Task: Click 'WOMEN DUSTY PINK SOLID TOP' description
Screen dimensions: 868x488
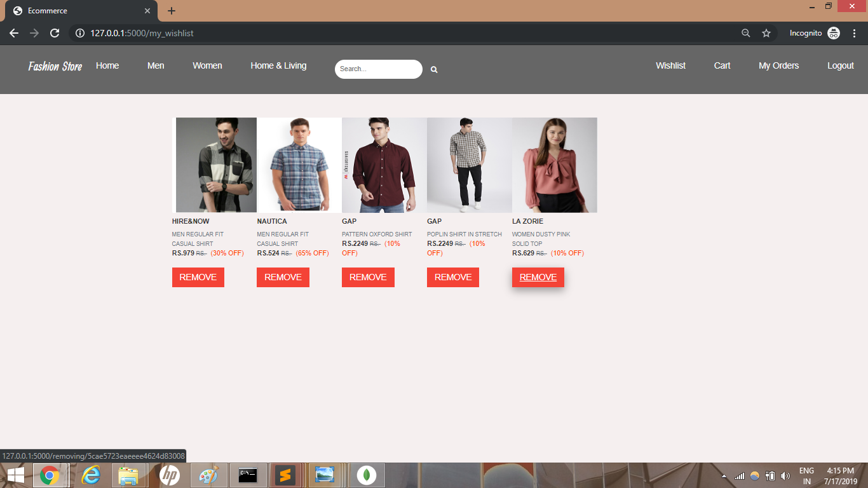Action: (541, 239)
